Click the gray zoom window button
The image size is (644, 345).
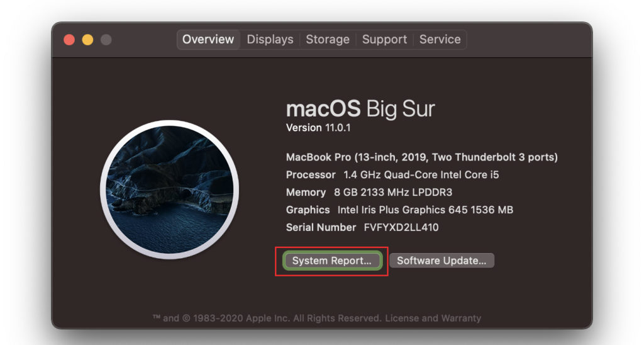tap(106, 40)
